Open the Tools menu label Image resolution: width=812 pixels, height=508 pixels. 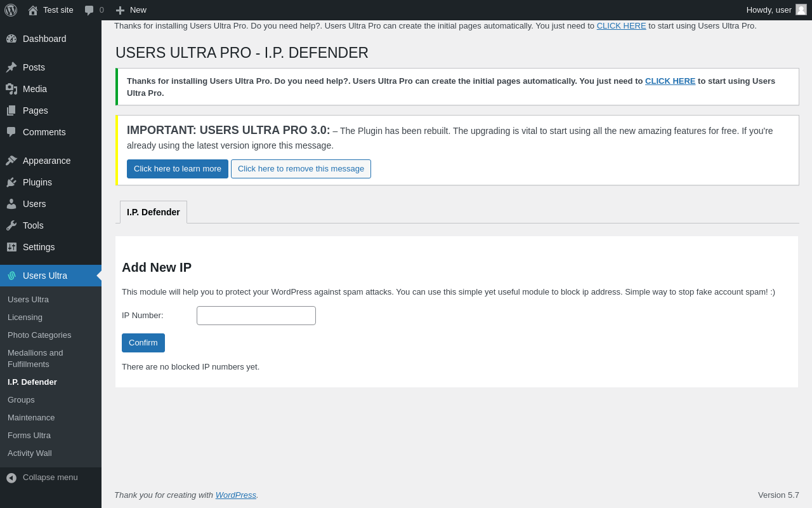coord(33,225)
